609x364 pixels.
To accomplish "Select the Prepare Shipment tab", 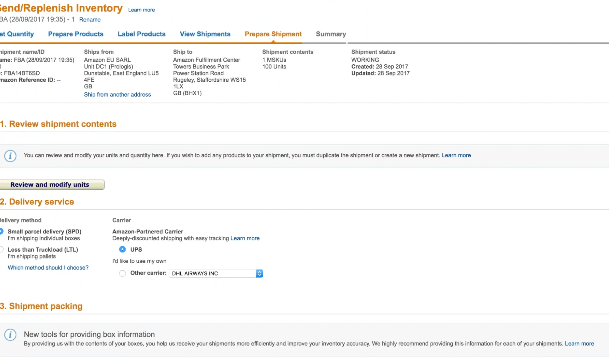I will (x=273, y=34).
